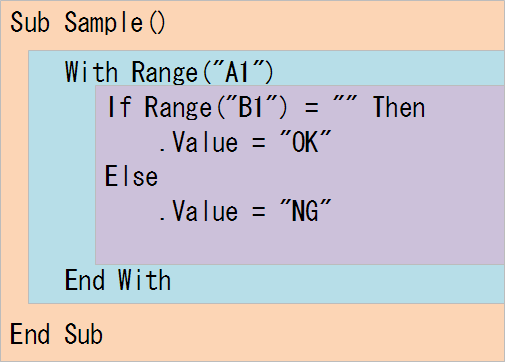
Task: Click the If keyword in the purple block
Action: pos(119,107)
